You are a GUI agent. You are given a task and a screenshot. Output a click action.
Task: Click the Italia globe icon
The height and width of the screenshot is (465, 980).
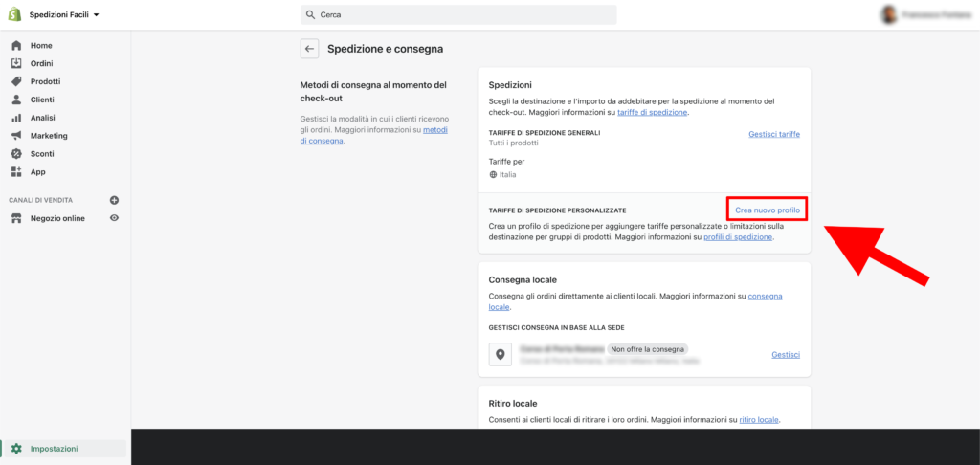click(x=493, y=175)
